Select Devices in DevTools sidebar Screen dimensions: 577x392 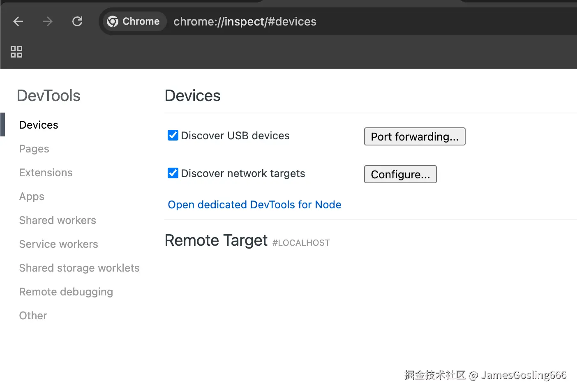pos(39,125)
